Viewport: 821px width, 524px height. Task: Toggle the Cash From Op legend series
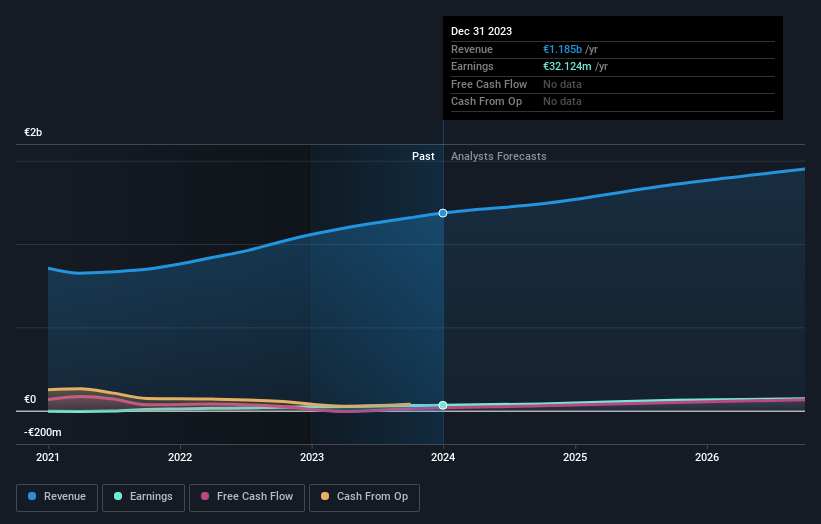coord(364,497)
